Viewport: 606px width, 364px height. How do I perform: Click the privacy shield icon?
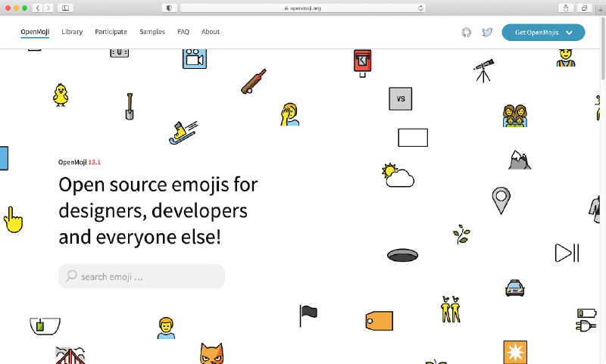[169, 8]
